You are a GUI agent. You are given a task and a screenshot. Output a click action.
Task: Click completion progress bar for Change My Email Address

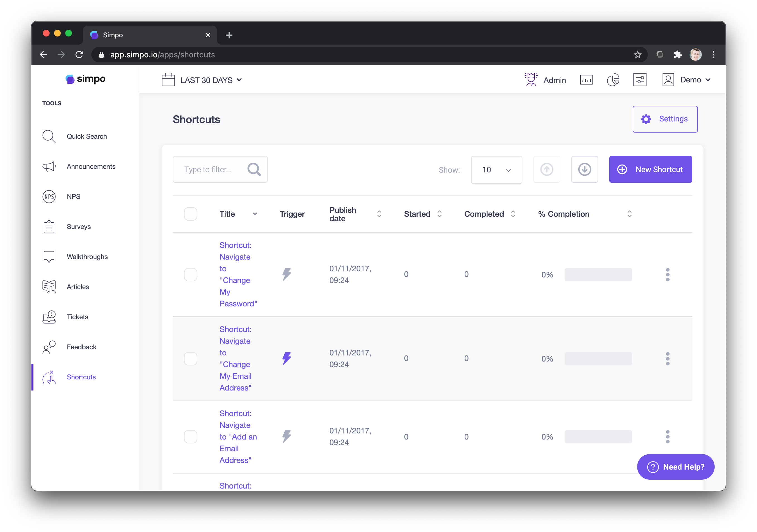598,359
